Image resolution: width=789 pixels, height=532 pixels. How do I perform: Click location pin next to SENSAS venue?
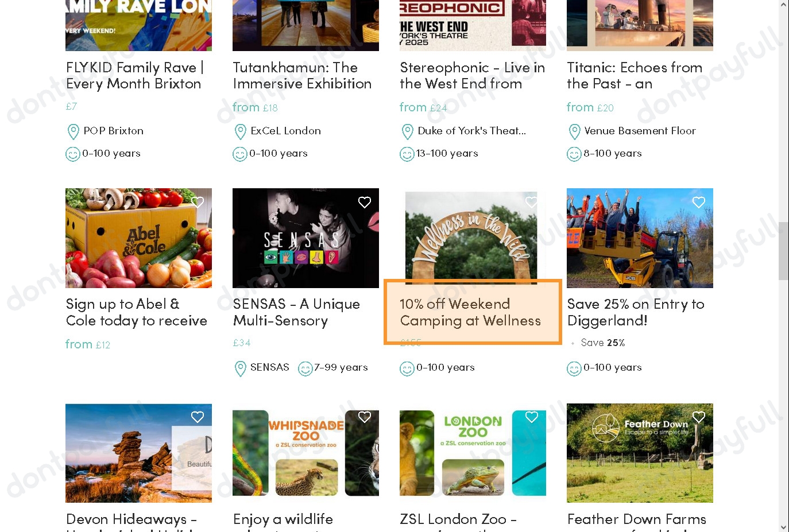point(241,368)
